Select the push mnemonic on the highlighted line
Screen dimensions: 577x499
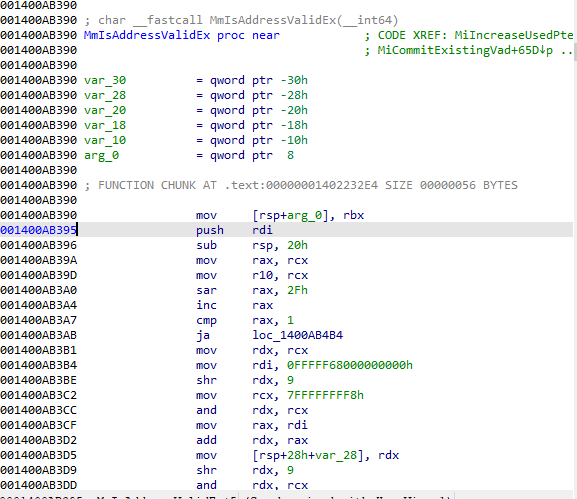click(x=210, y=230)
